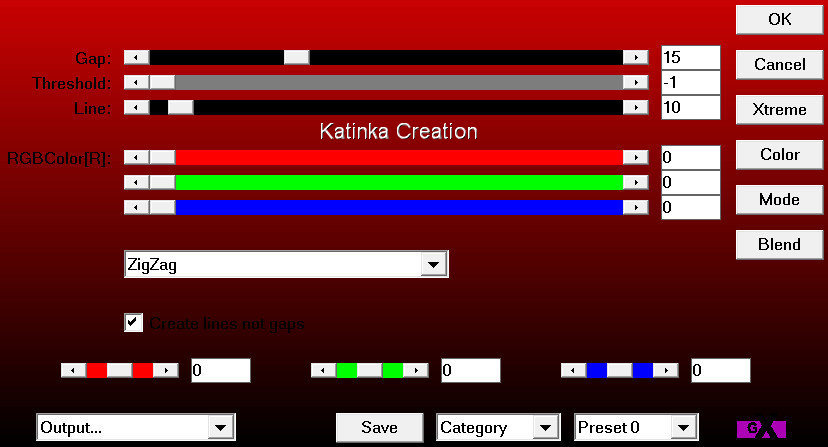Image resolution: width=828 pixels, height=447 pixels.
Task: Open the Preset 0 dropdown
Action: (682, 428)
